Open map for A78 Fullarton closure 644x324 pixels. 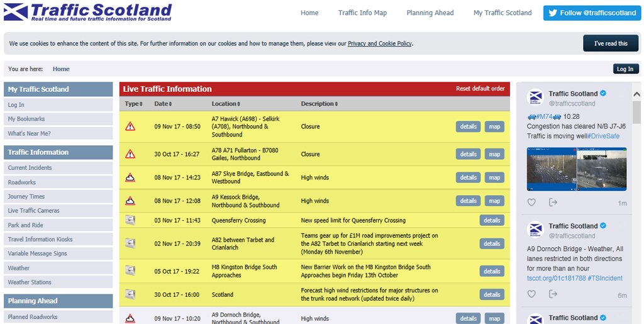pyautogui.click(x=494, y=154)
